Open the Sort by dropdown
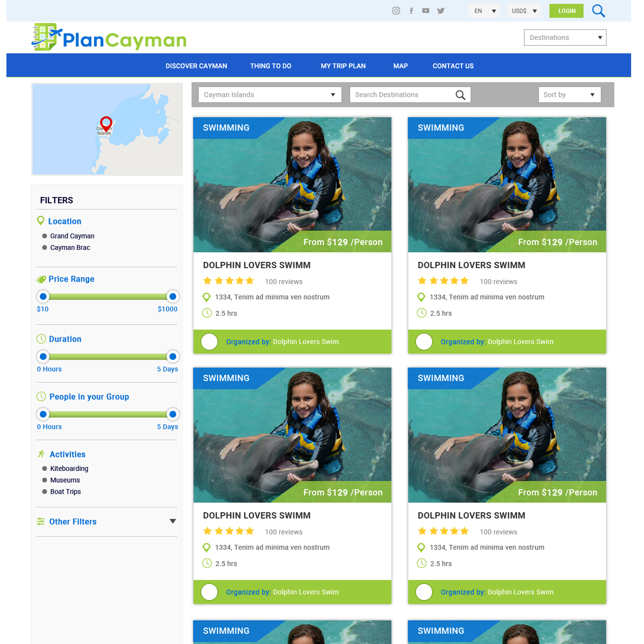 (x=570, y=94)
